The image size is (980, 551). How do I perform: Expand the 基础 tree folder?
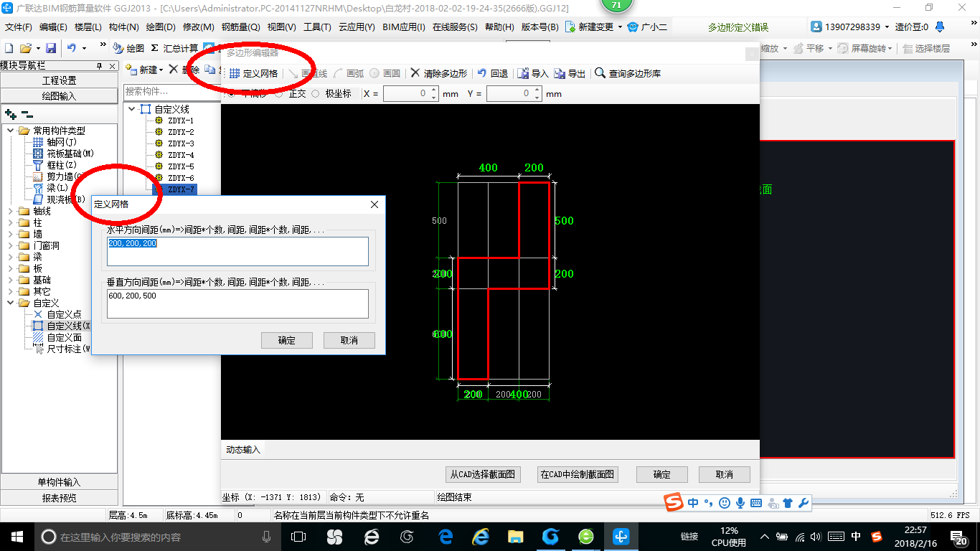(x=11, y=280)
